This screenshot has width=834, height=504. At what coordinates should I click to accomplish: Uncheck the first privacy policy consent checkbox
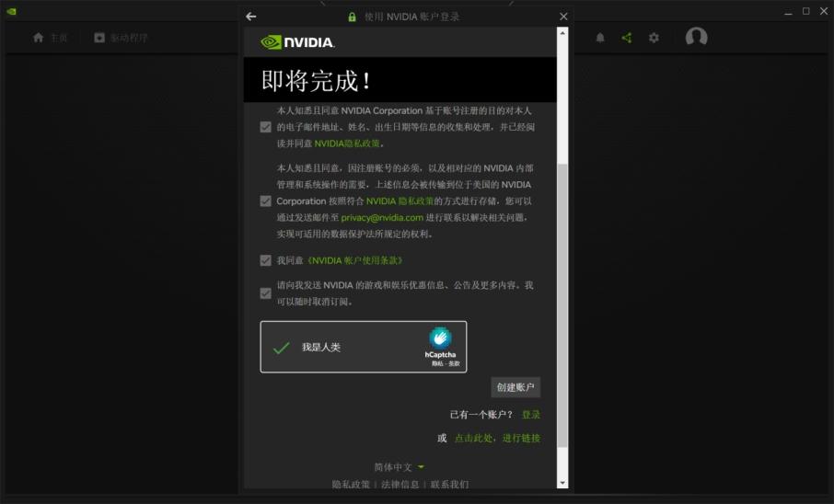(x=266, y=127)
